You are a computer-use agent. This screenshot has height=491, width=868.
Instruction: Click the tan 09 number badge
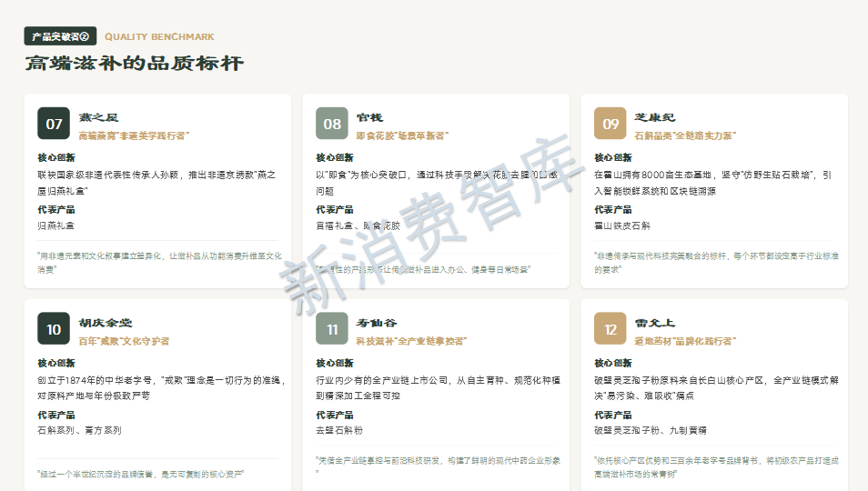click(611, 124)
